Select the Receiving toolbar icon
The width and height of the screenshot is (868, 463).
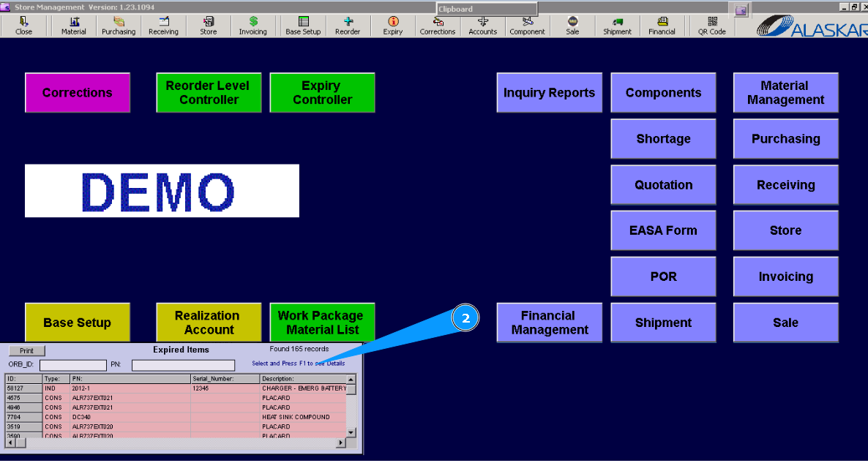pyautogui.click(x=163, y=26)
